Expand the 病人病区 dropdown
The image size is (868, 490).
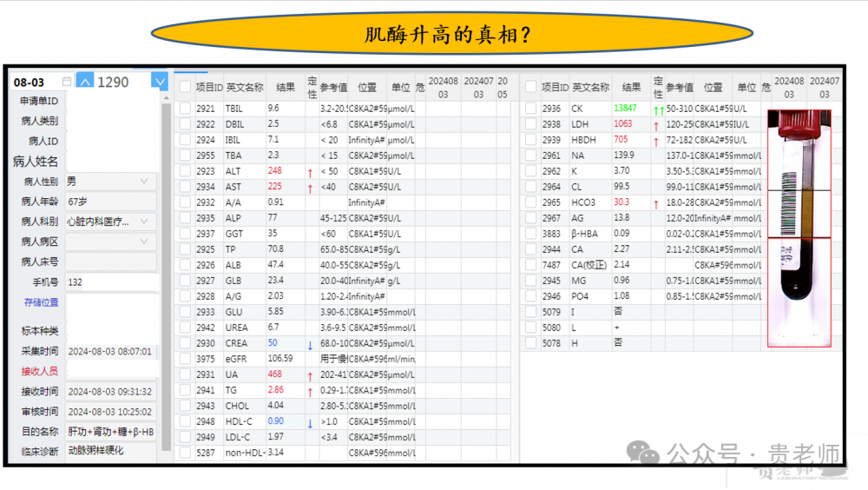click(x=144, y=242)
